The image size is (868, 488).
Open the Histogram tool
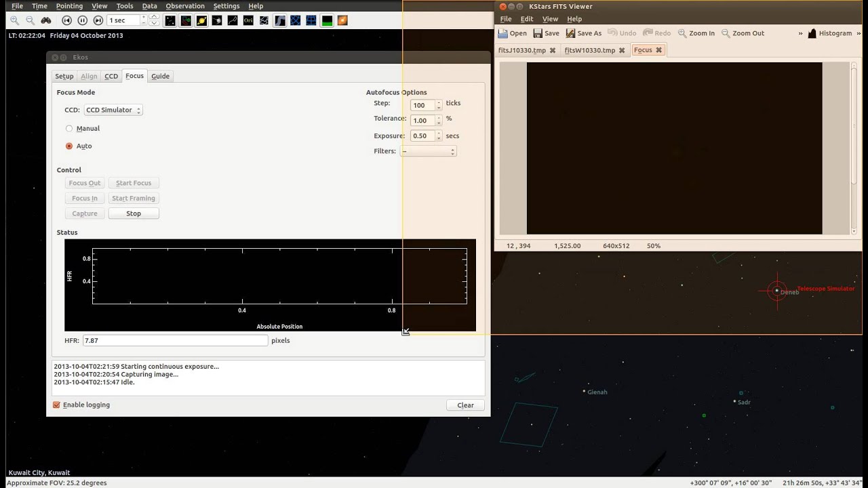(x=829, y=33)
